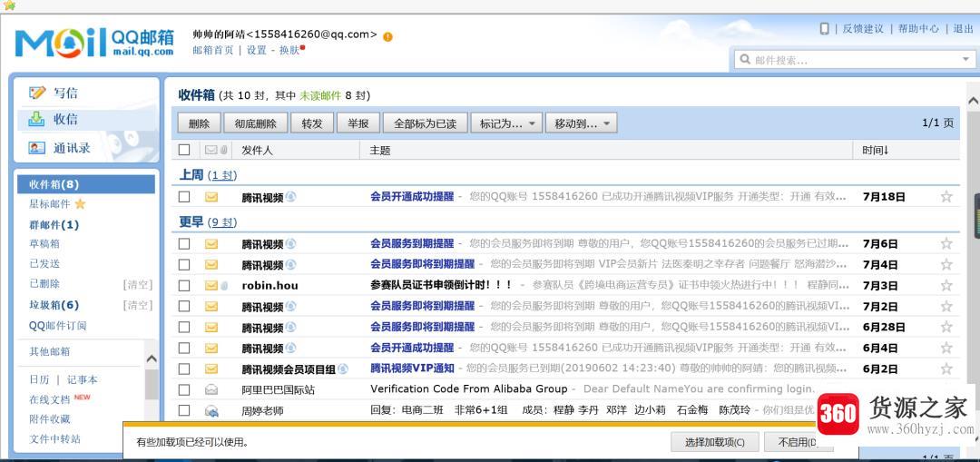
Task: Click opened envelope icon of 阿里巴巴国际站 email
Action: (211, 389)
